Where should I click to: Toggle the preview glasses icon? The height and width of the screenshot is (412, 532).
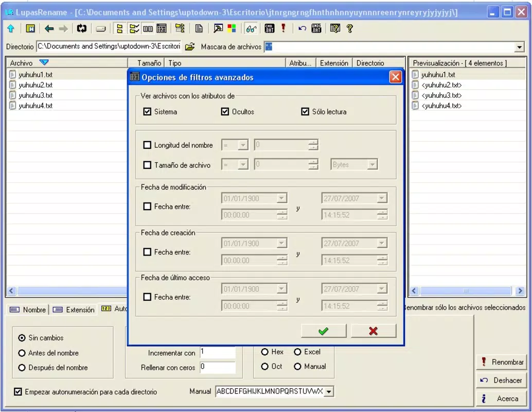click(251, 29)
